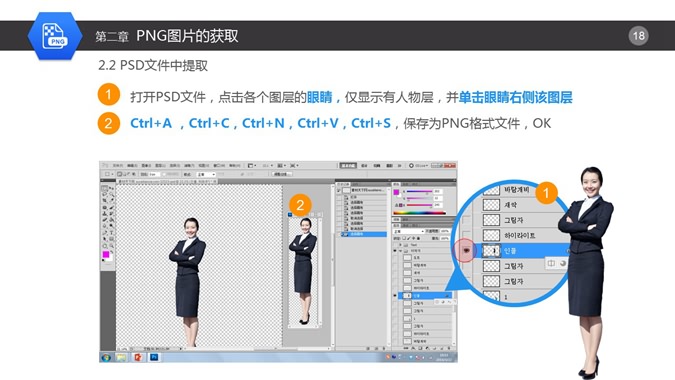Toggle the eye of the highlighted layer in the Layers panel
The width and height of the screenshot is (675, 380).
[x=395, y=296]
